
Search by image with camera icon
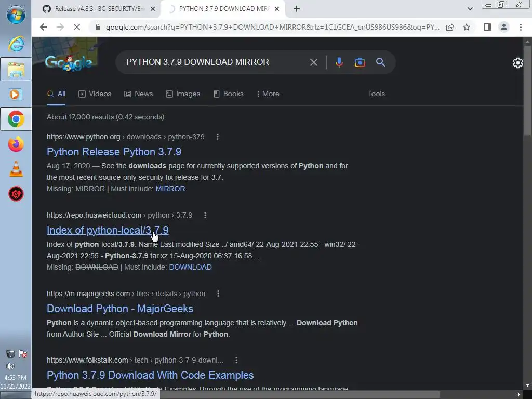coord(360,62)
